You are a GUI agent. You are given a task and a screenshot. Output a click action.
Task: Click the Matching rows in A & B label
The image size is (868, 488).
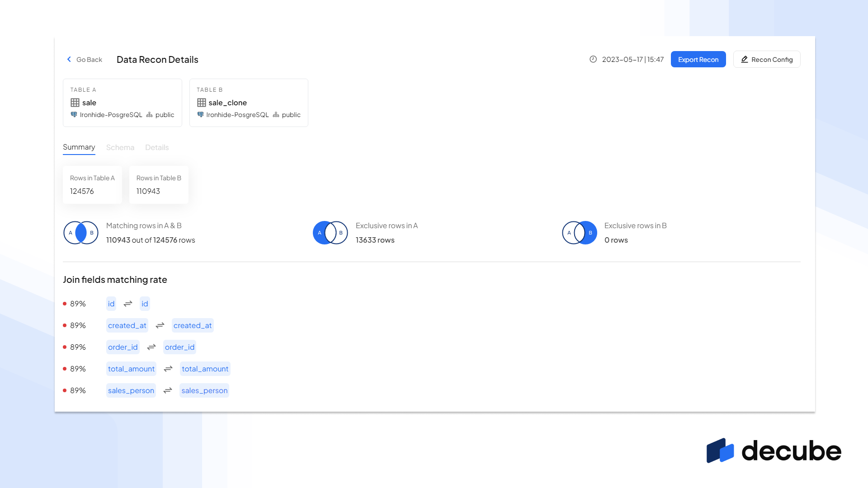click(x=144, y=225)
